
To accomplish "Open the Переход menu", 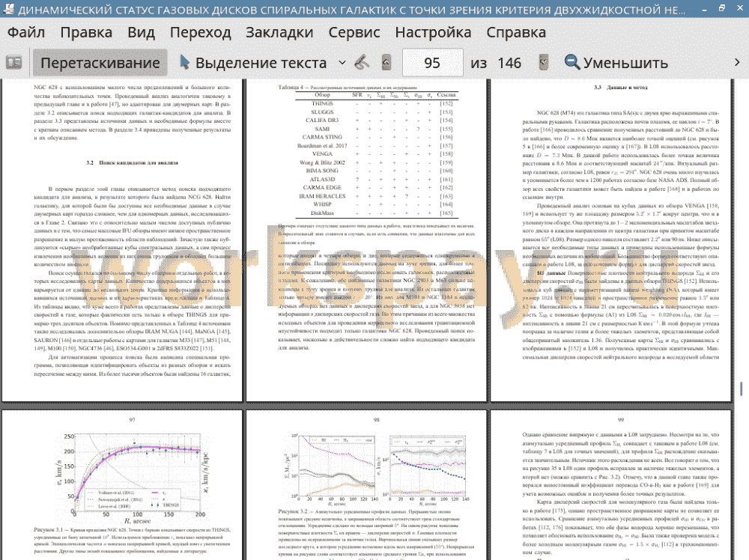I will pyautogui.click(x=201, y=32).
